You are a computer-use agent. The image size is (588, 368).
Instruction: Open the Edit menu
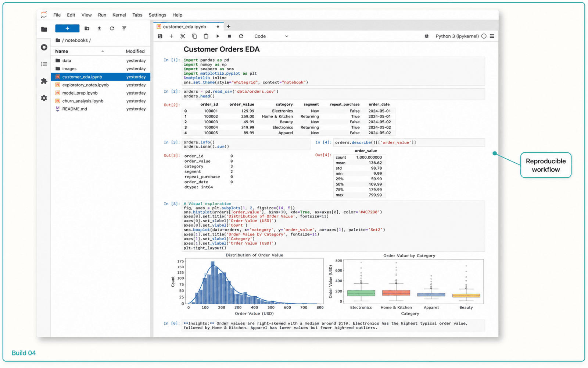click(x=71, y=15)
